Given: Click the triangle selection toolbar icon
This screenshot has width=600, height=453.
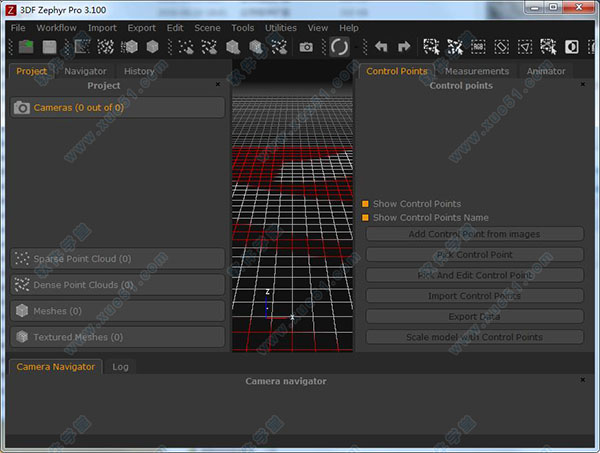Looking at the screenshot, I should pyautogui.click(x=525, y=47).
